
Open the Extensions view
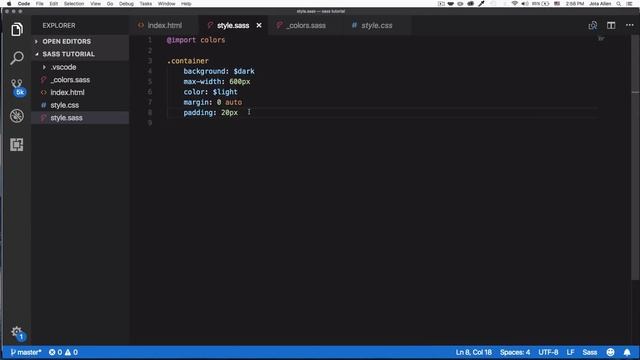coord(17,144)
